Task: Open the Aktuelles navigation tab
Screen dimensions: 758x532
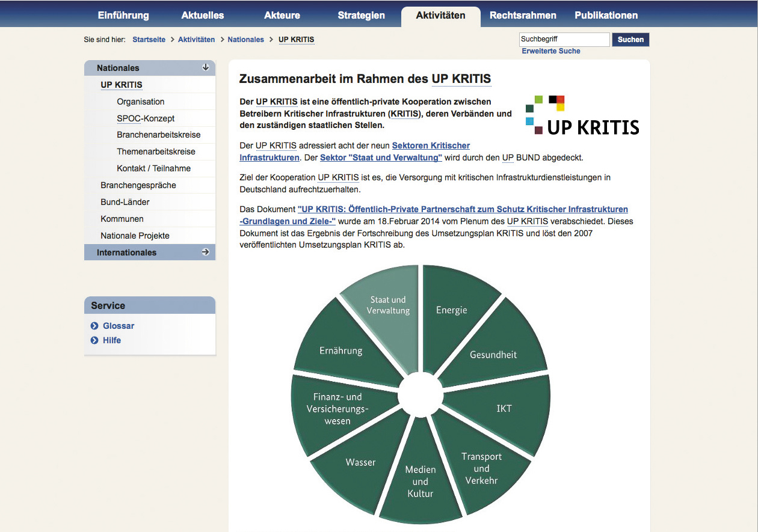Action: pos(203,16)
